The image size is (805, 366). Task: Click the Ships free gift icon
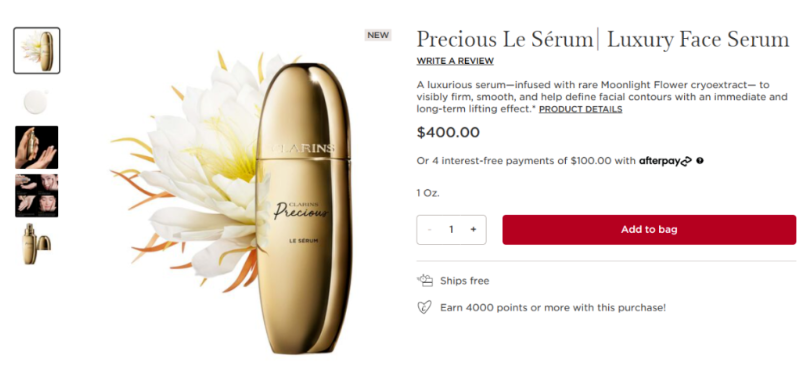tap(425, 280)
